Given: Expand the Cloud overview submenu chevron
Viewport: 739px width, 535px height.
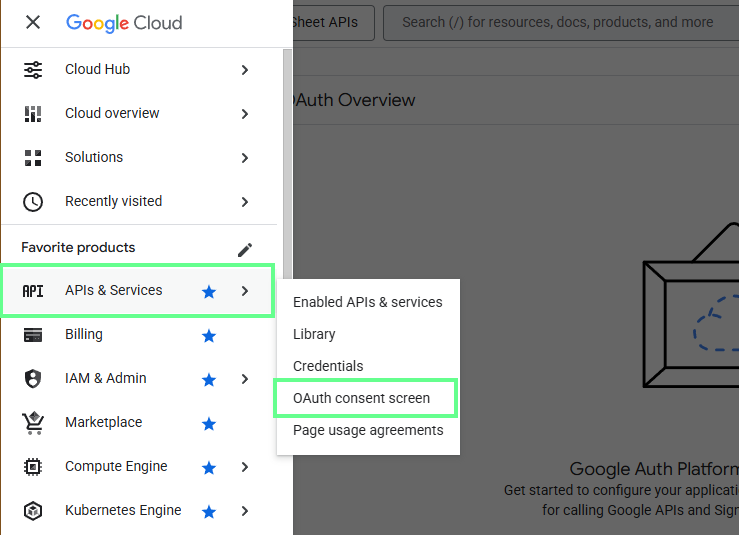Looking at the screenshot, I should click(x=245, y=114).
